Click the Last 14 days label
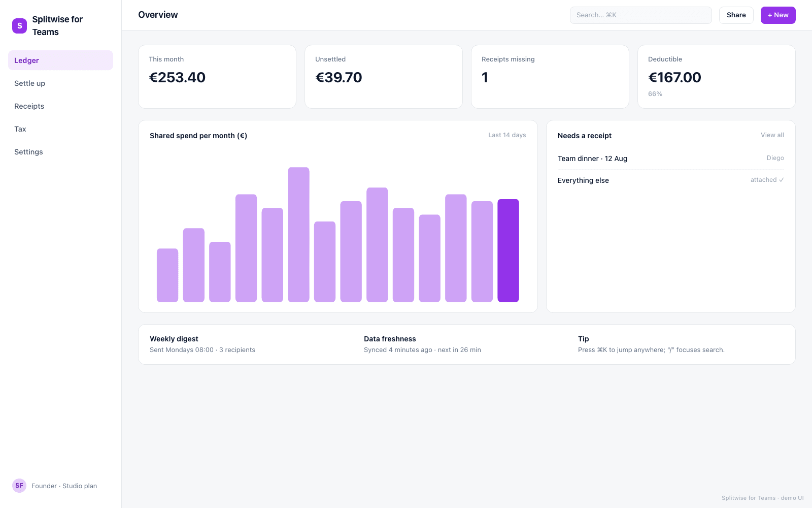 pyautogui.click(x=507, y=135)
